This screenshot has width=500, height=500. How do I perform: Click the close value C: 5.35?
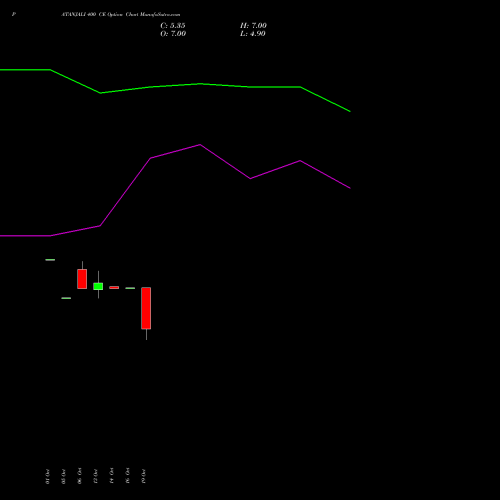pos(173,26)
